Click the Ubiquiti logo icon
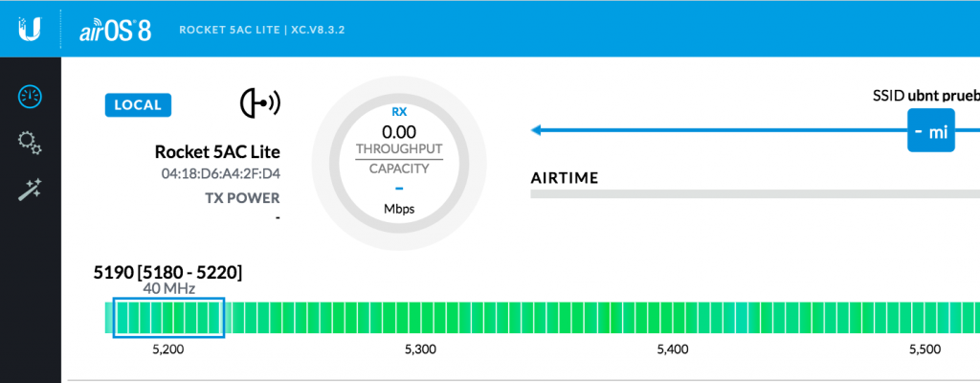Screen dimensions: 980x383 pyautogui.click(x=30, y=29)
